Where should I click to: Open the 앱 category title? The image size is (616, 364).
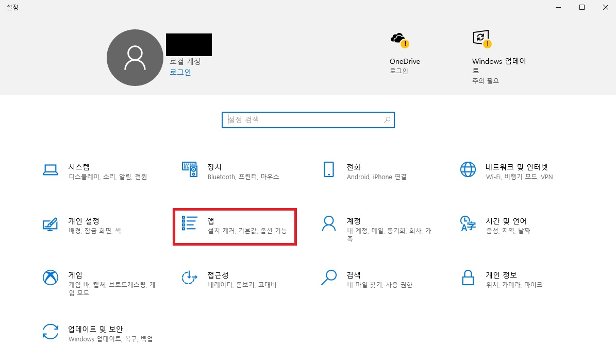click(x=211, y=221)
